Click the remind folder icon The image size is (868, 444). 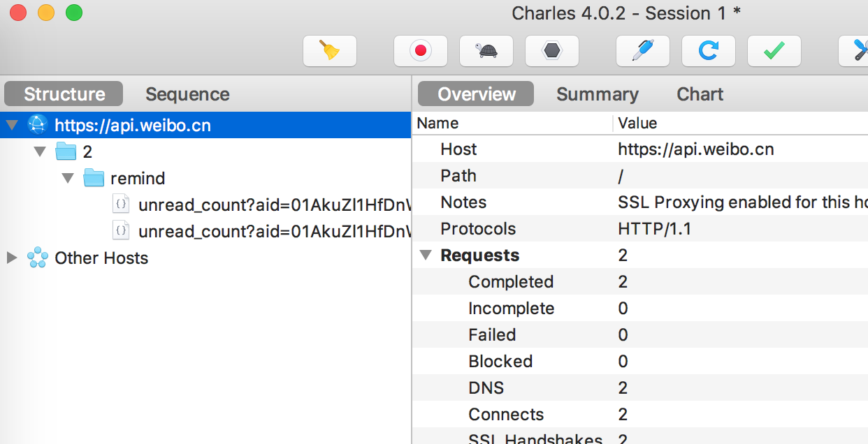click(94, 178)
